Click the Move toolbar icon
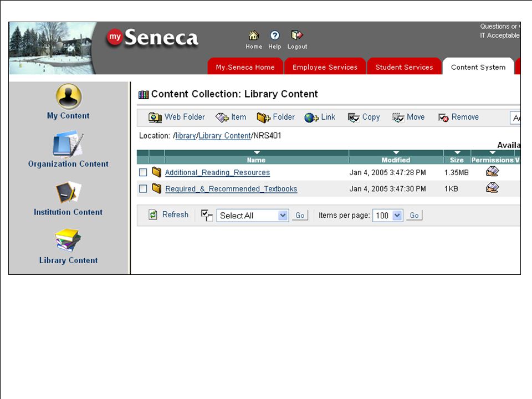Screen dimensions: 532x399 [398, 117]
